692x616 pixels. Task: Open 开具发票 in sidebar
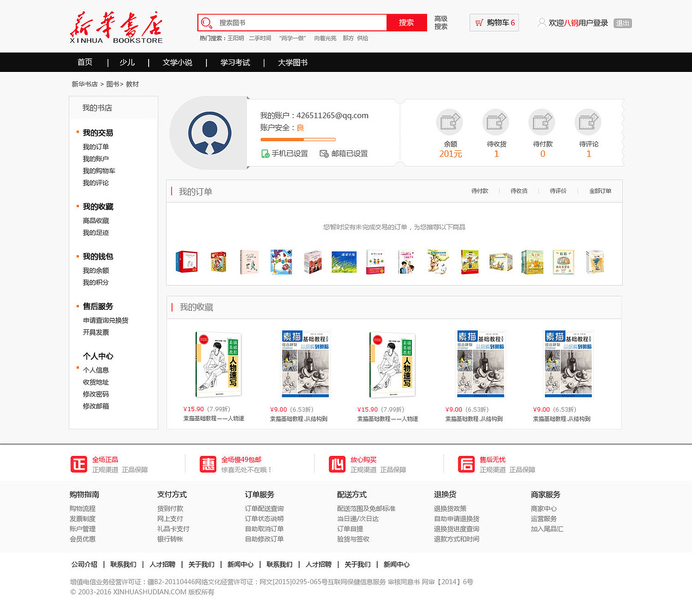(x=96, y=332)
